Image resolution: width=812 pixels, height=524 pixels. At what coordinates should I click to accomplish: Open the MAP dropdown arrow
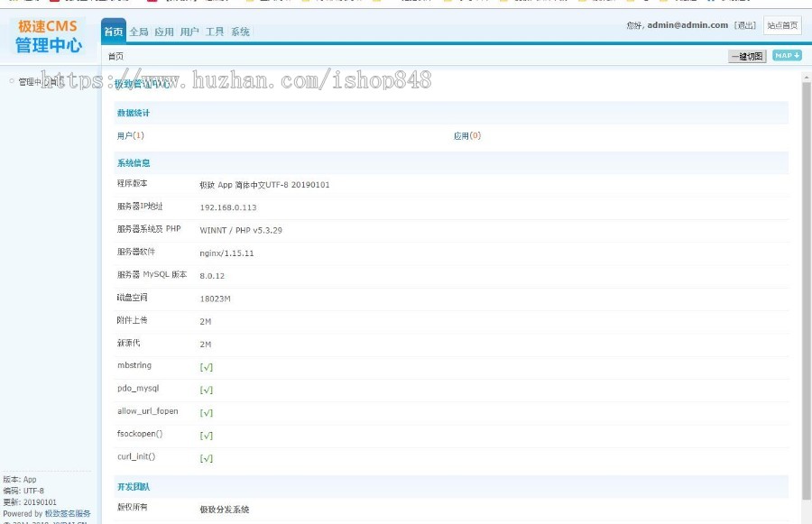click(798, 56)
